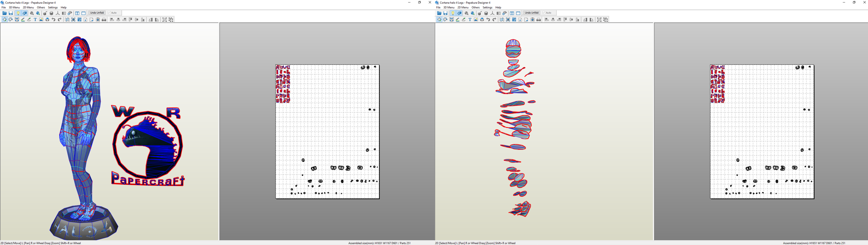Click the 3D cube tool in left window
Image resolution: width=868 pixels, height=245 pixels.
[47, 19]
